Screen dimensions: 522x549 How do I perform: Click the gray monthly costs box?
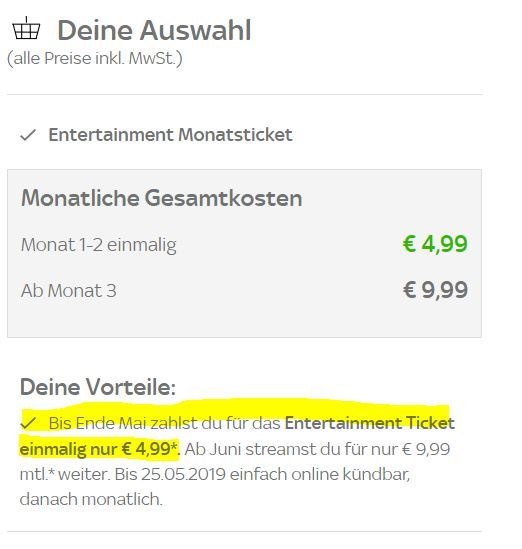point(244,253)
